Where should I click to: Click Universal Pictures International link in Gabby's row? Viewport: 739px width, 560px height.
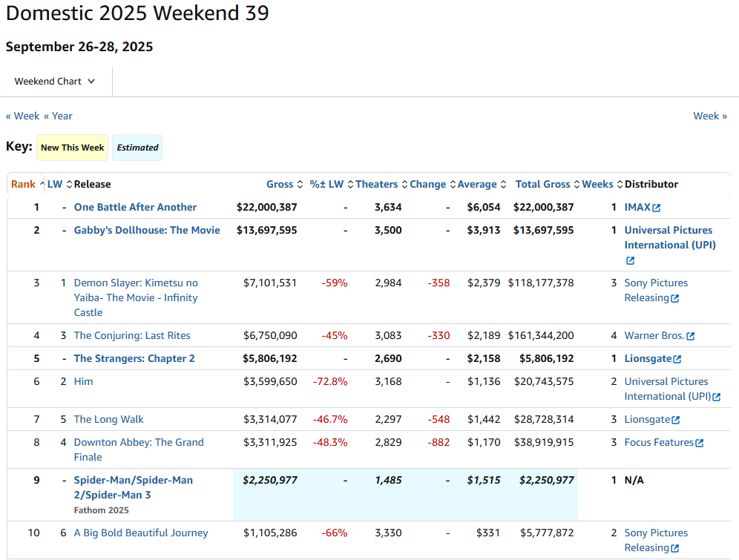(x=670, y=238)
